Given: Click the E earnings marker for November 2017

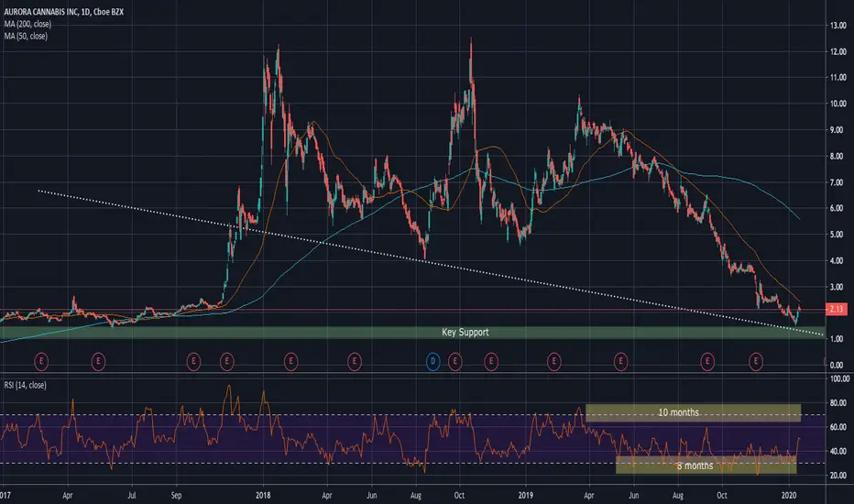Looking at the screenshot, I should tap(226, 361).
